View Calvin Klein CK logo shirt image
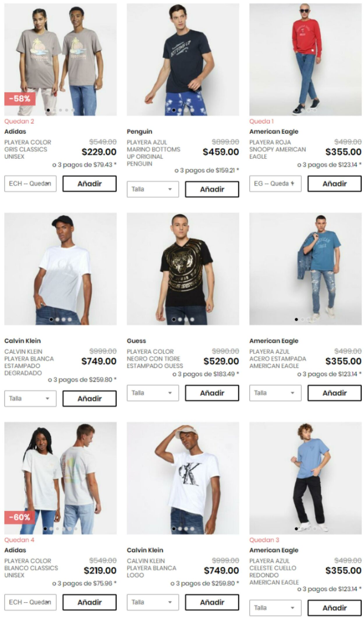This screenshot has height=619, width=364. click(183, 478)
